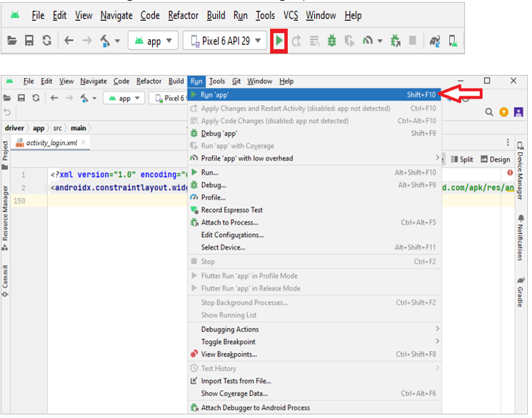The width and height of the screenshot is (532, 418).
Task: Select Debug 'app' menu entry
Action: point(314,134)
